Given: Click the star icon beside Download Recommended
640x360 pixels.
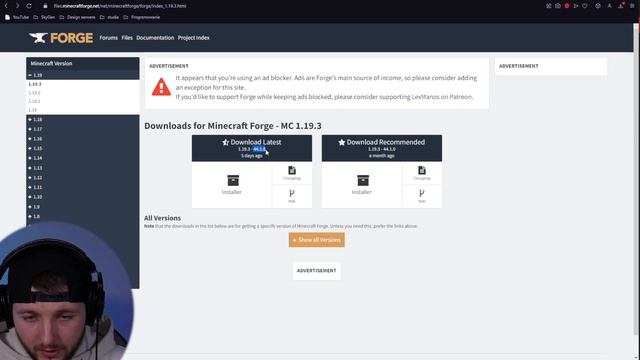Looking at the screenshot, I should tap(342, 142).
